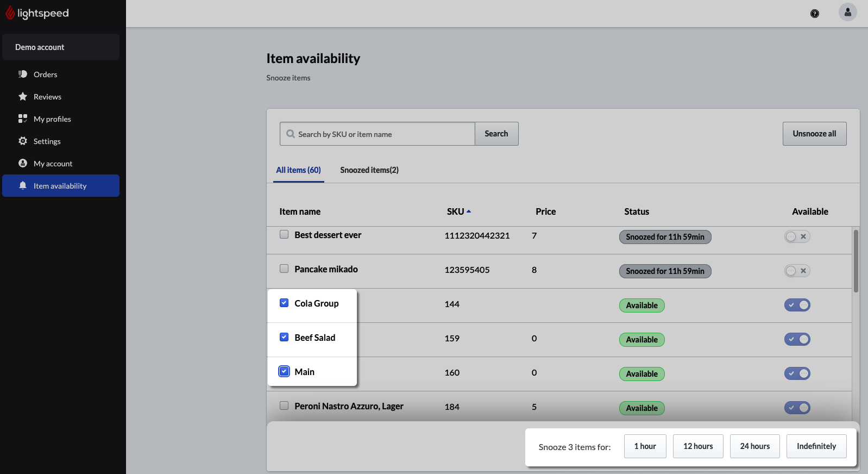The width and height of the screenshot is (868, 474).
Task: Sort by SKU column arrow
Action: coord(468,211)
